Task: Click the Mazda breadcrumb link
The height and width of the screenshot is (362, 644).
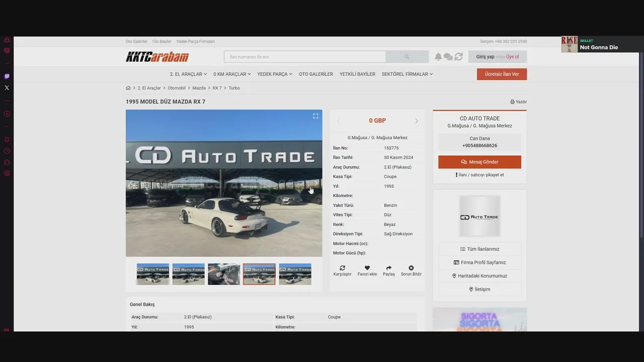Action: [x=199, y=88]
